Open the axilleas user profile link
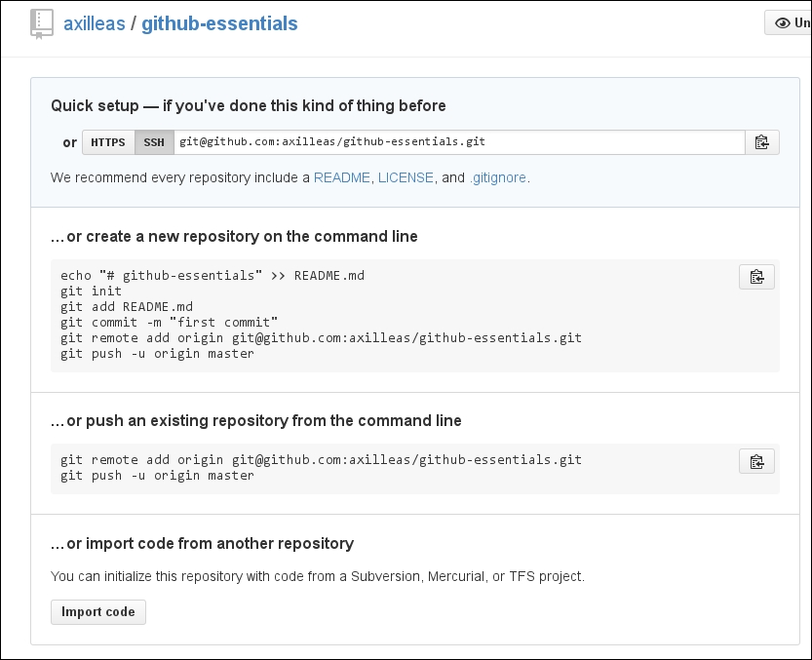Image resolution: width=812 pixels, height=660 pixels. pyautogui.click(x=95, y=23)
